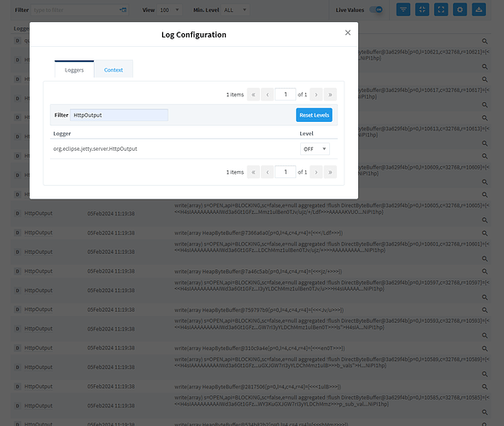
Task: Click the filter icon button in top toolbar
Action: pos(403,9)
